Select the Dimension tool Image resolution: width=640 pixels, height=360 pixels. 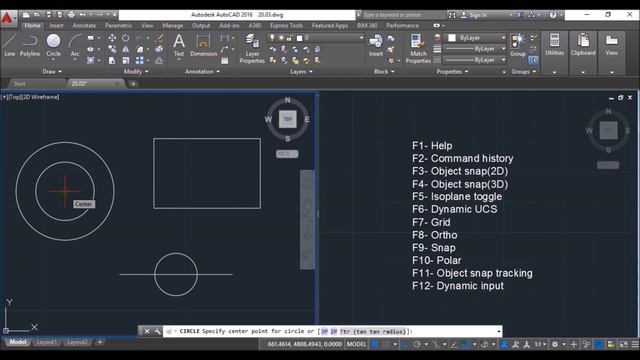point(203,45)
